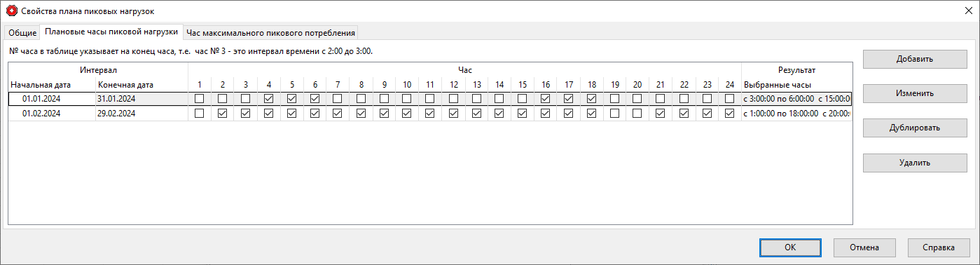Switch to the Общие tab
The width and height of the screenshot is (980, 265).
[22, 33]
